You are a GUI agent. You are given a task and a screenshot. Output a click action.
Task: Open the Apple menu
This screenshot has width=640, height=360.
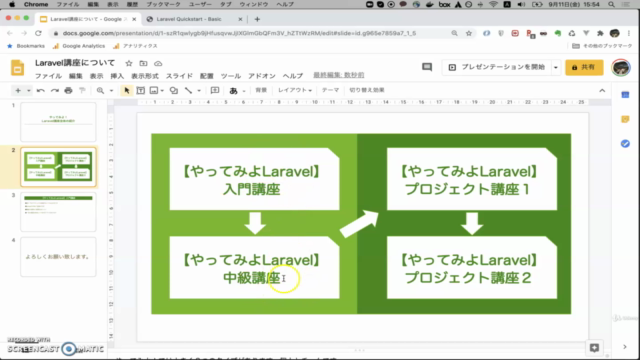tap(12, 4)
